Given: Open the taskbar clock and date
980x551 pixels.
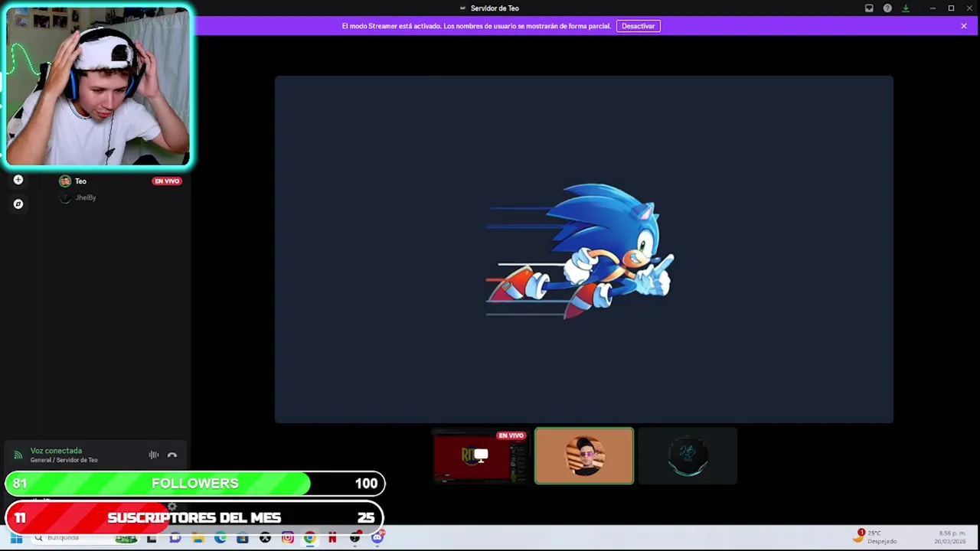Looking at the screenshot, I should 949,537.
